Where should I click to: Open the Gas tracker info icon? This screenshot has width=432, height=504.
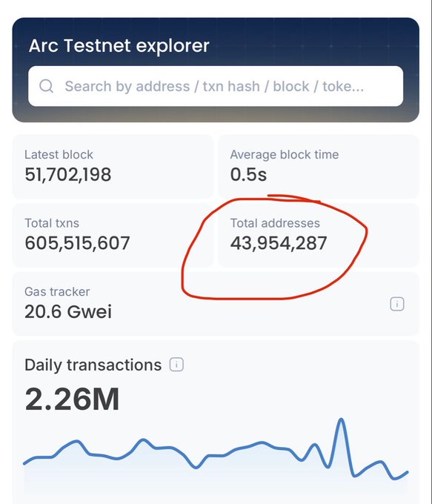click(397, 304)
